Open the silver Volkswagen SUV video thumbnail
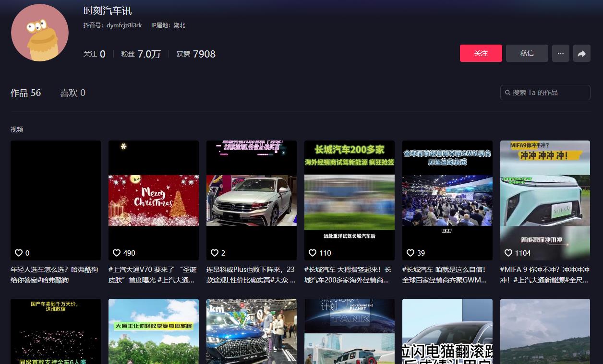 click(252, 200)
